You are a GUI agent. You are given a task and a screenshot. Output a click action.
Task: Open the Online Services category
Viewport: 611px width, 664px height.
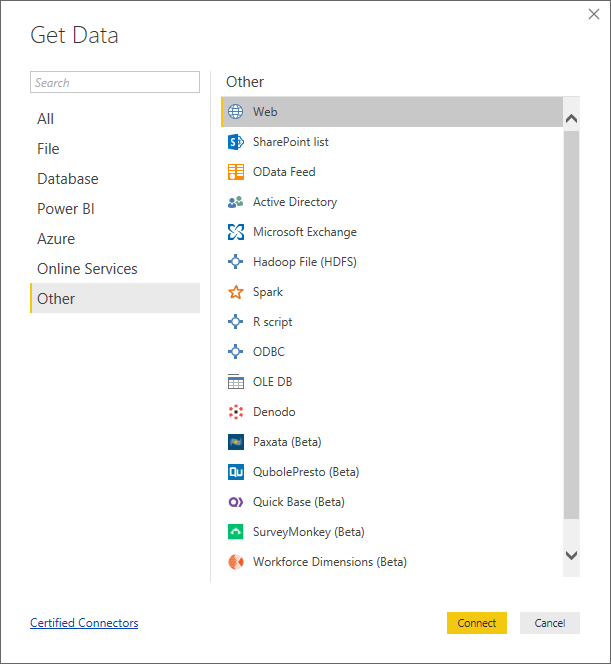(x=87, y=269)
